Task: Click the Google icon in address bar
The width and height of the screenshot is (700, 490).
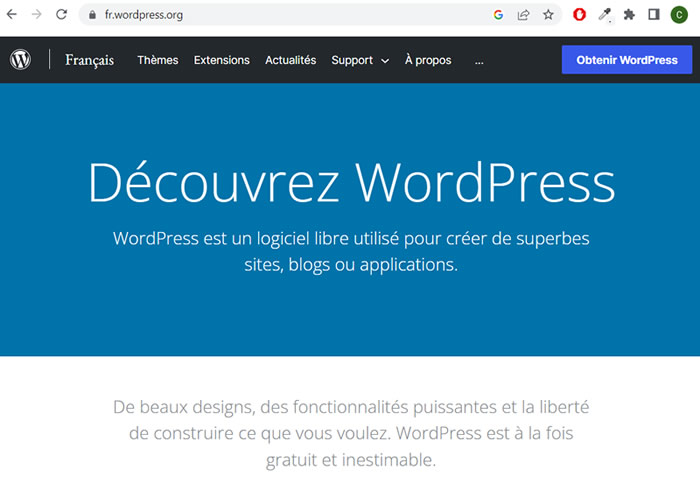Action: (x=498, y=15)
